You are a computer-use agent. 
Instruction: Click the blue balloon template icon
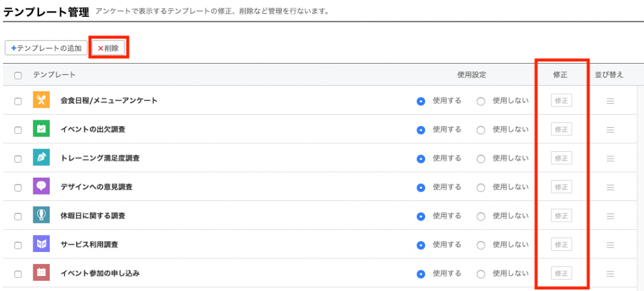41,215
